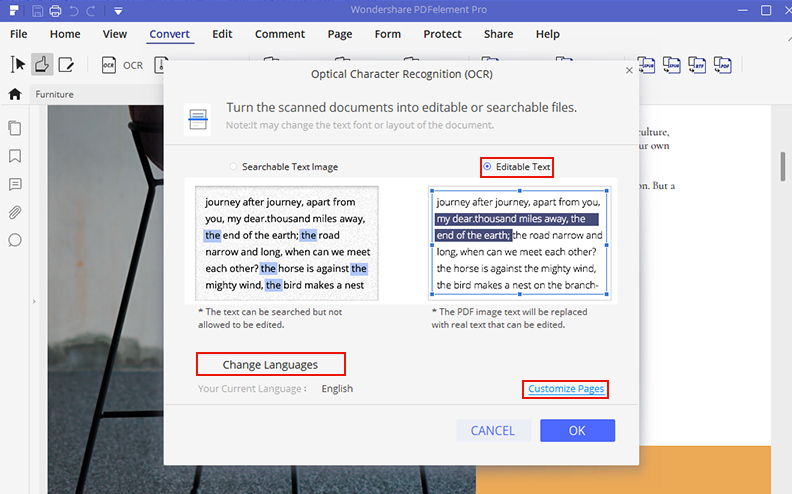The image size is (792, 494).
Task: Select the arrow Select tool
Action: [x=17, y=65]
